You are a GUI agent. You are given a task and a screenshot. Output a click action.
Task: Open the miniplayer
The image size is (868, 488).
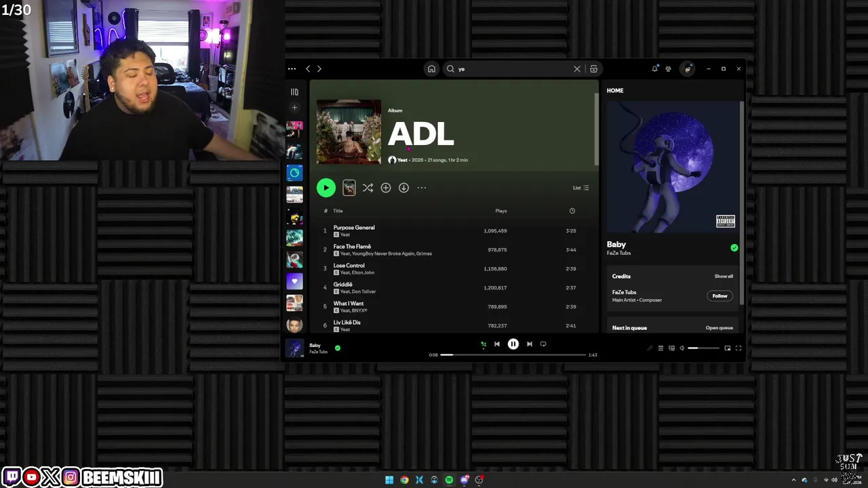tap(728, 348)
